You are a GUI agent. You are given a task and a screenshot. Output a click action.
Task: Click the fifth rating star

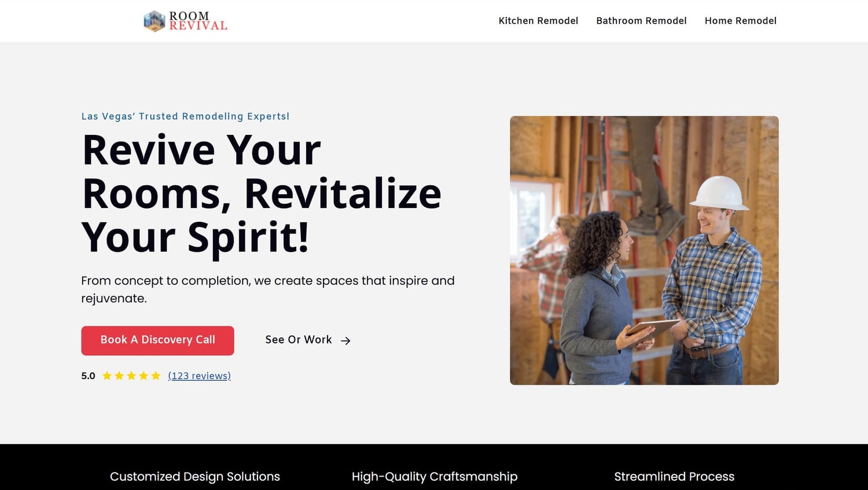156,376
